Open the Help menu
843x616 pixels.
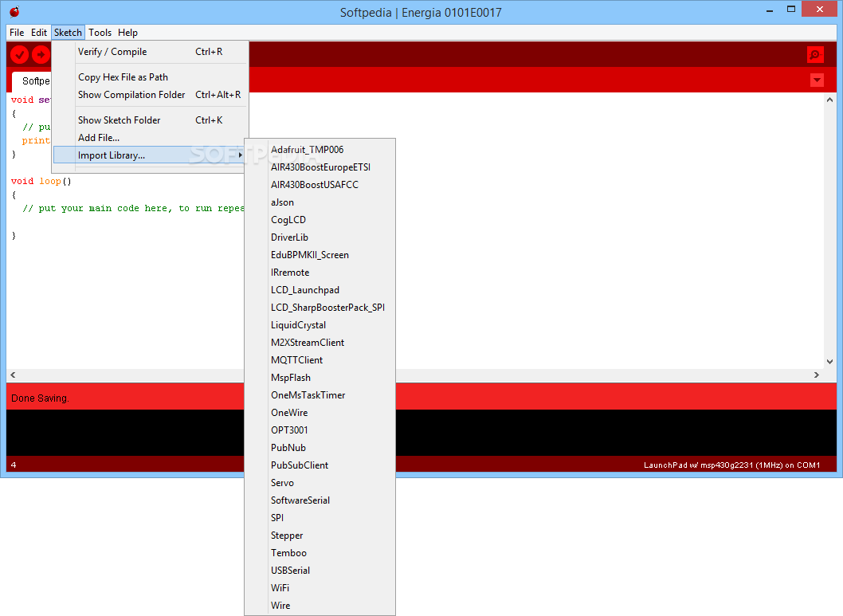[128, 32]
